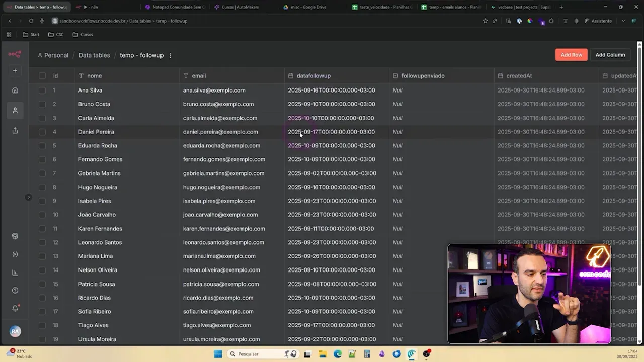Image resolution: width=644 pixels, height=362 pixels.
Task: Check the select-all checkbox in the header
Action: pyautogui.click(x=42, y=75)
